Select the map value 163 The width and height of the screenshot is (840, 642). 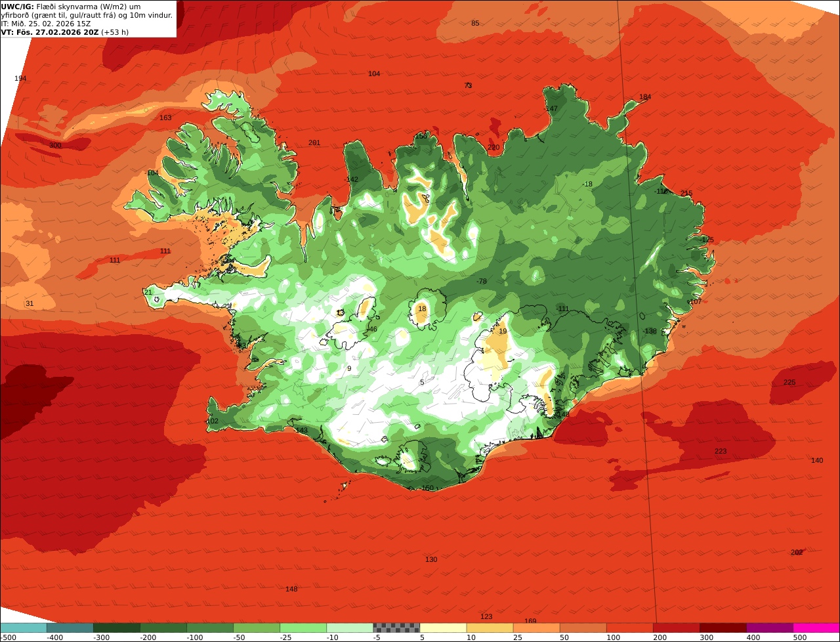click(165, 118)
